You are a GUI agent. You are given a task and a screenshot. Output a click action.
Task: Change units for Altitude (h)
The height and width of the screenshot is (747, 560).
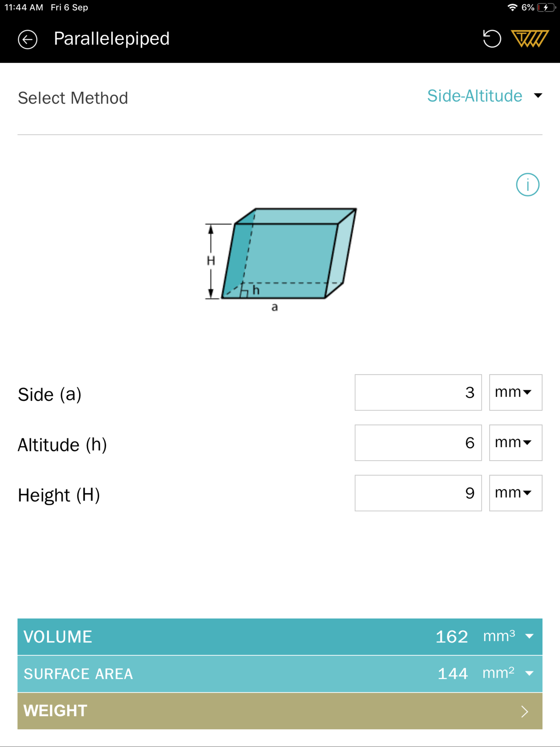(515, 443)
